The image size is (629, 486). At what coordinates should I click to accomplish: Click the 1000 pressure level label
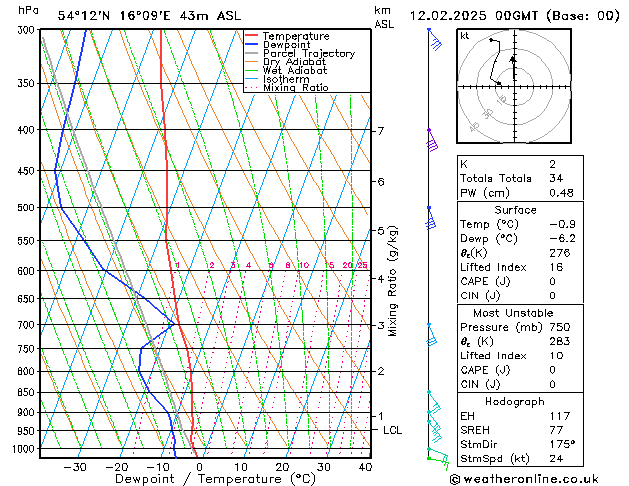(26, 449)
